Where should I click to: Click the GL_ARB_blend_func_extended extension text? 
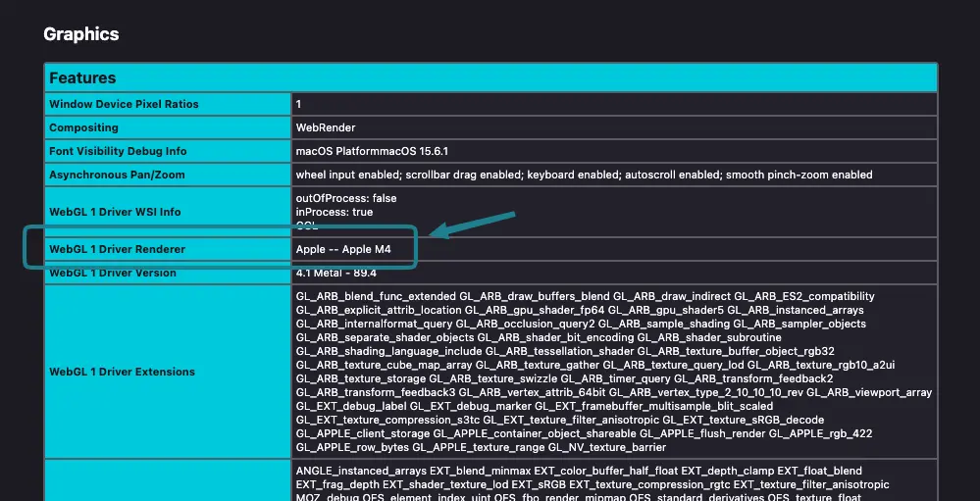coord(377,296)
